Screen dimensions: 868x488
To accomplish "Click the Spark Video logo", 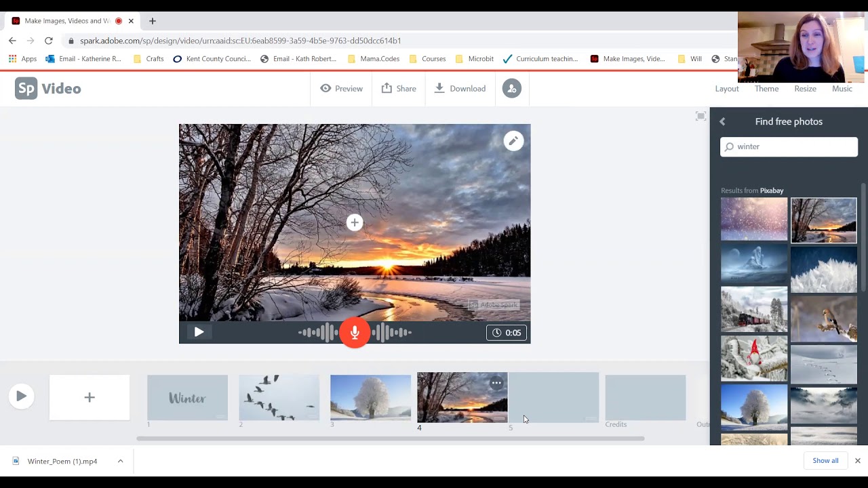I will click(48, 89).
